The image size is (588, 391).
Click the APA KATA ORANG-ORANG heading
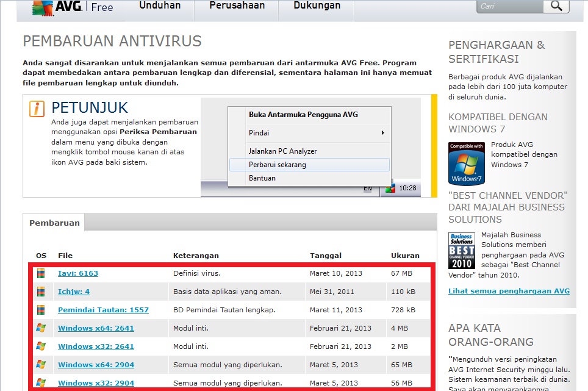[491, 335]
